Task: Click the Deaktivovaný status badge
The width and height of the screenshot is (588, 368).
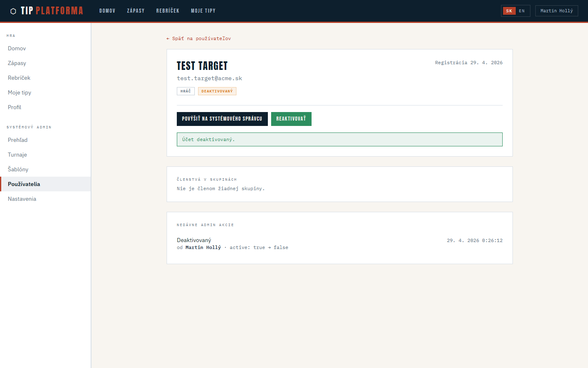Action: tap(217, 91)
